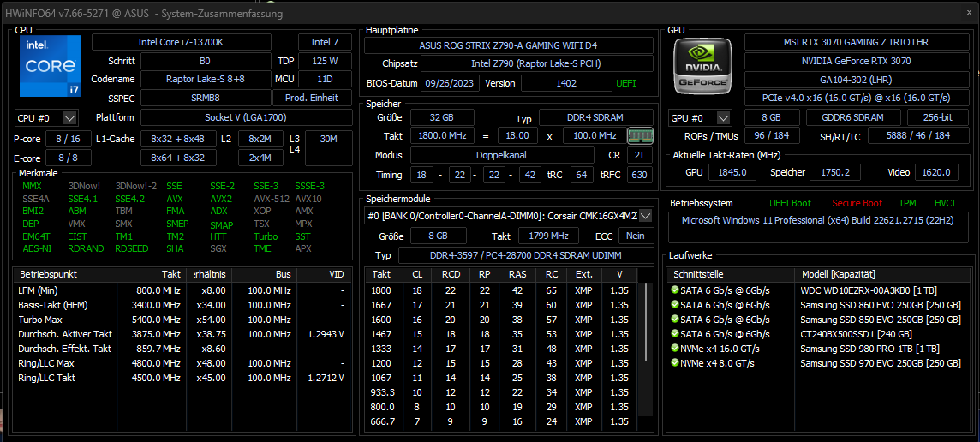The image size is (980, 442).
Task: Click the Raptor Lake-S 8+8 codename field
Action: pos(205,79)
